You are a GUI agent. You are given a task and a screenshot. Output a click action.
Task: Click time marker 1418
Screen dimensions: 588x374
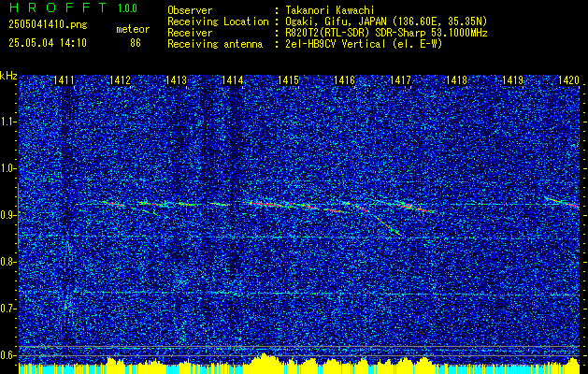[457, 80]
